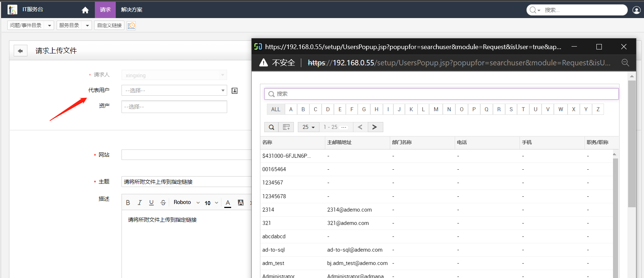The image size is (644, 278).
Task: Sort by the 职务/职称 column header
Action: point(601,143)
